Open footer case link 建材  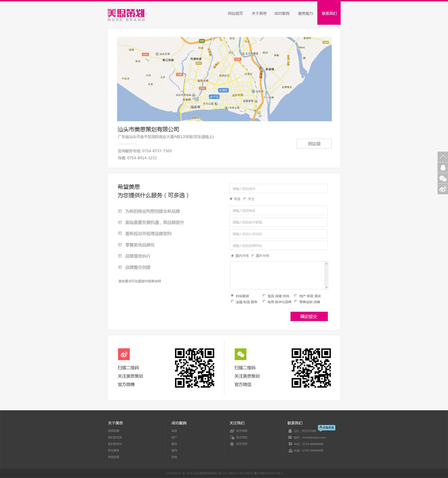174,444
